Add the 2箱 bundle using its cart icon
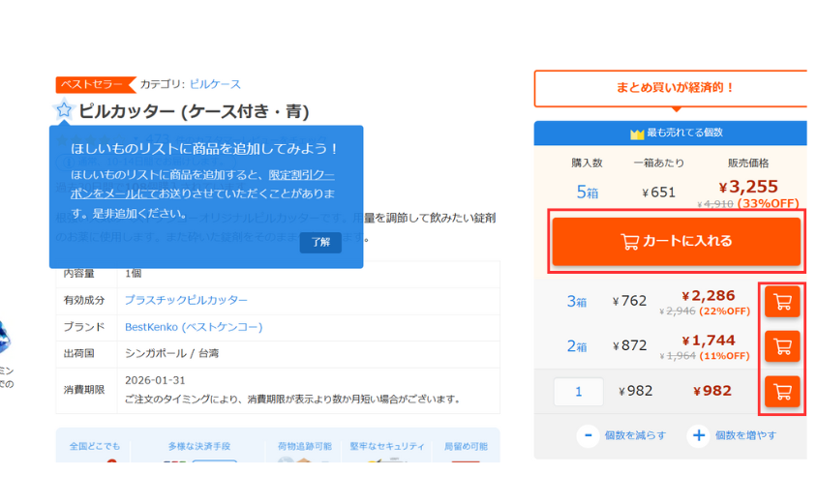The width and height of the screenshot is (817, 504). [781, 345]
